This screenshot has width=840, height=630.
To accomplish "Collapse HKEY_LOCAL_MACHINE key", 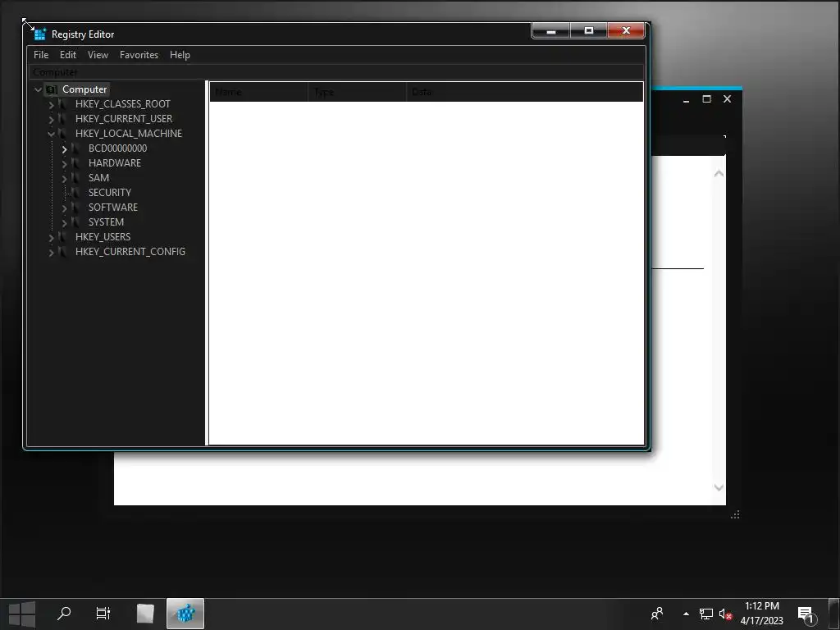I will pyautogui.click(x=52, y=134).
